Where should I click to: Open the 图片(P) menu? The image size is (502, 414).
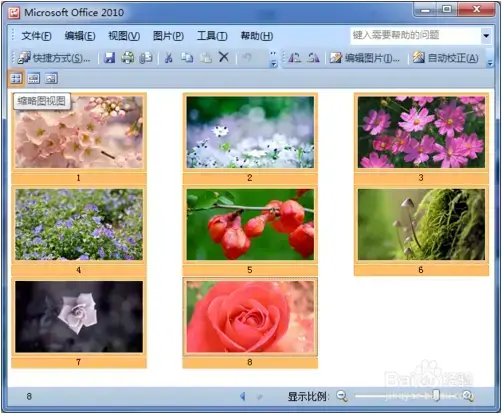(x=168, y=36)
